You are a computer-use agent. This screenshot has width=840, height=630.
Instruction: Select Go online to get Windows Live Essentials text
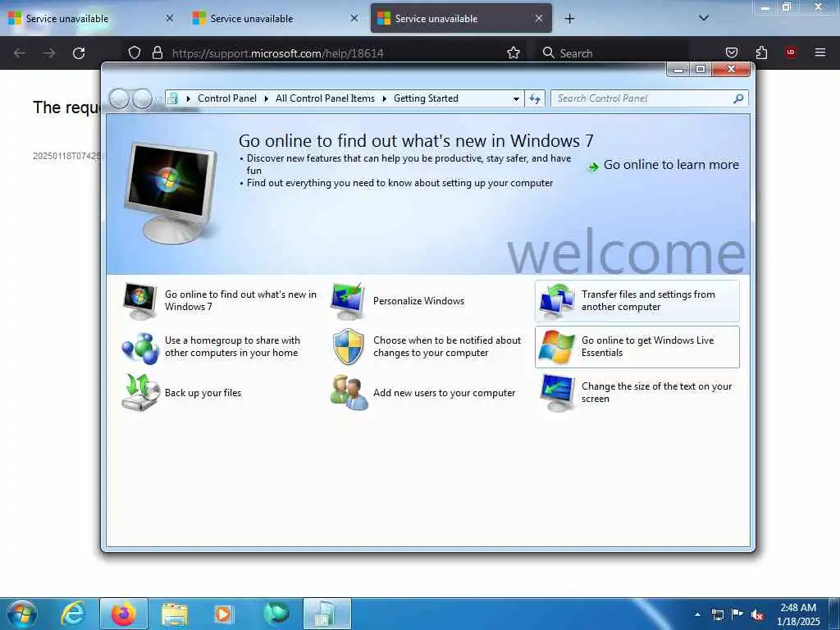click(x=648, y=347)
